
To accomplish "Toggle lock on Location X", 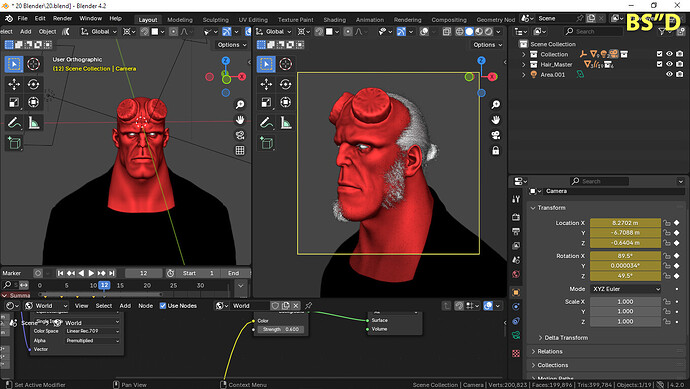I will click(667, 223).
